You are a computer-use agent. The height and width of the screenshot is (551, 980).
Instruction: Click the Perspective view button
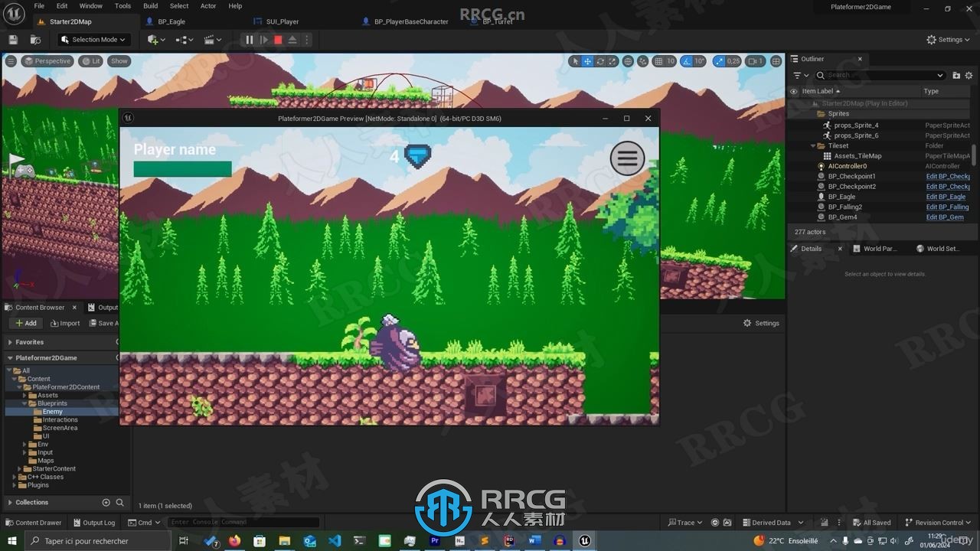point(47,61)
